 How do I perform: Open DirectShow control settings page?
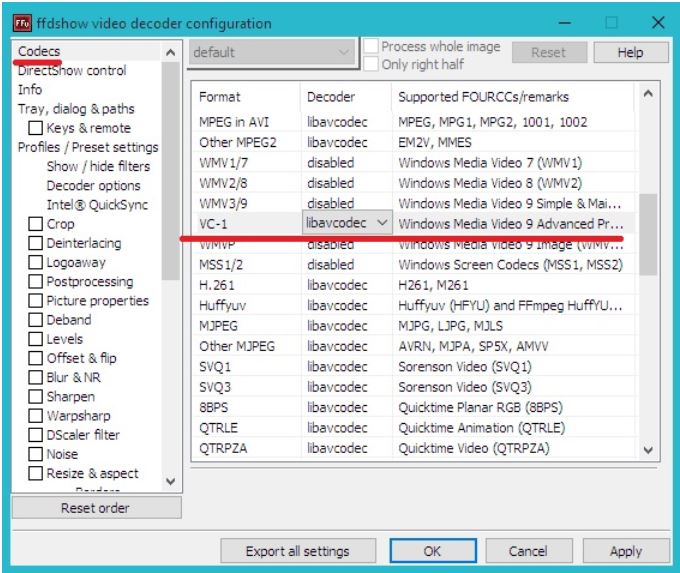coord(72,70)
